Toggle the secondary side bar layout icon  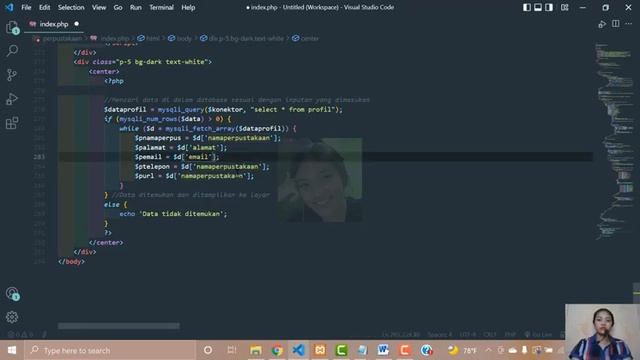pyautogui.click(x=549, y=7)
